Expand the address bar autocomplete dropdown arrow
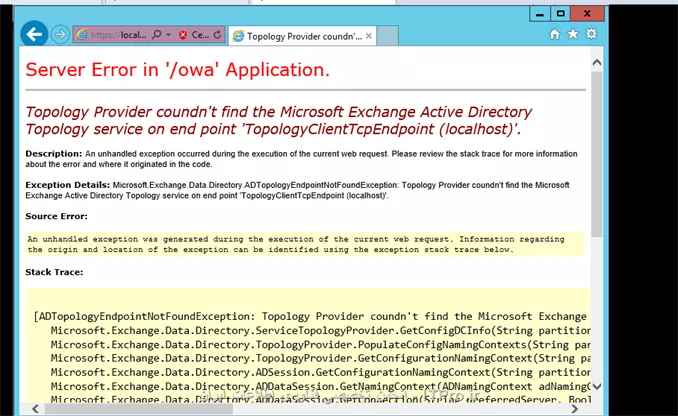Image resolution: width=678 pixels, height=416 pixels. tap(169, 34)
